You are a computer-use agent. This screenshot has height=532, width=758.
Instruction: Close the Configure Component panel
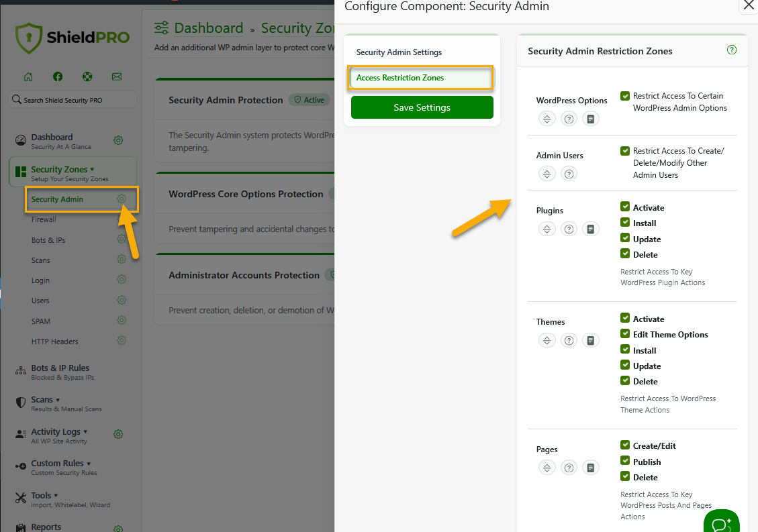click(x=749, y=5)
